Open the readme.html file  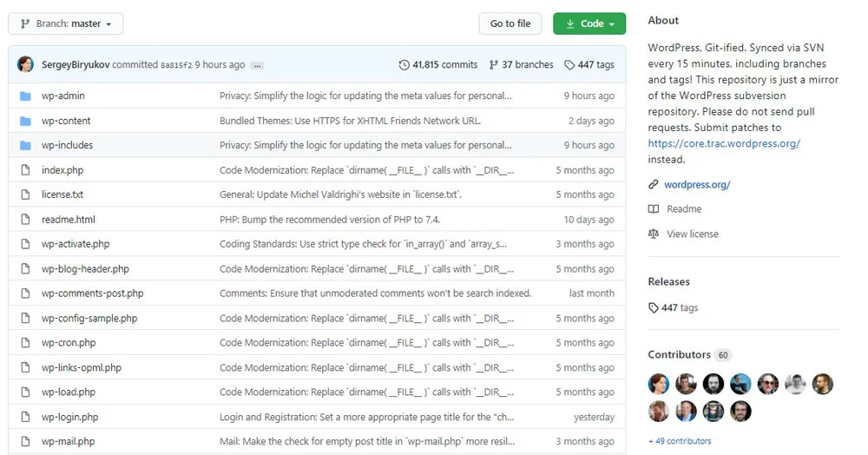(68, 219)
